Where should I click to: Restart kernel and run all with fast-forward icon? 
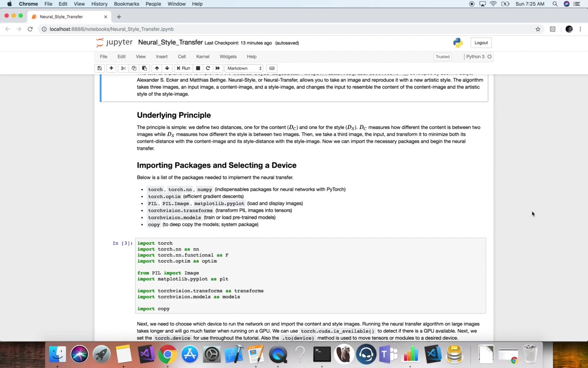(217, 68)
